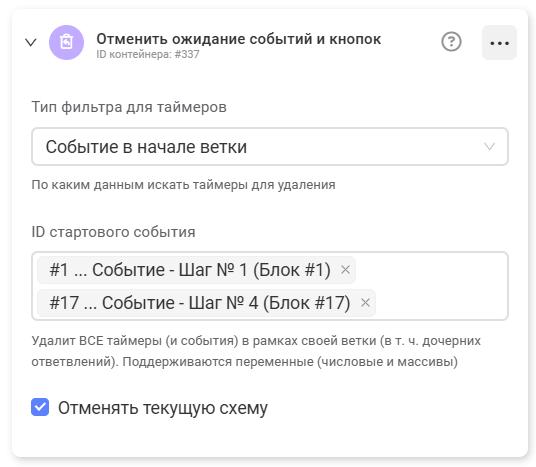Click the 'Отменять текущую схему' checkbox label
The width and height of the screenshot is (536, 467).
(x=163, y=408)
